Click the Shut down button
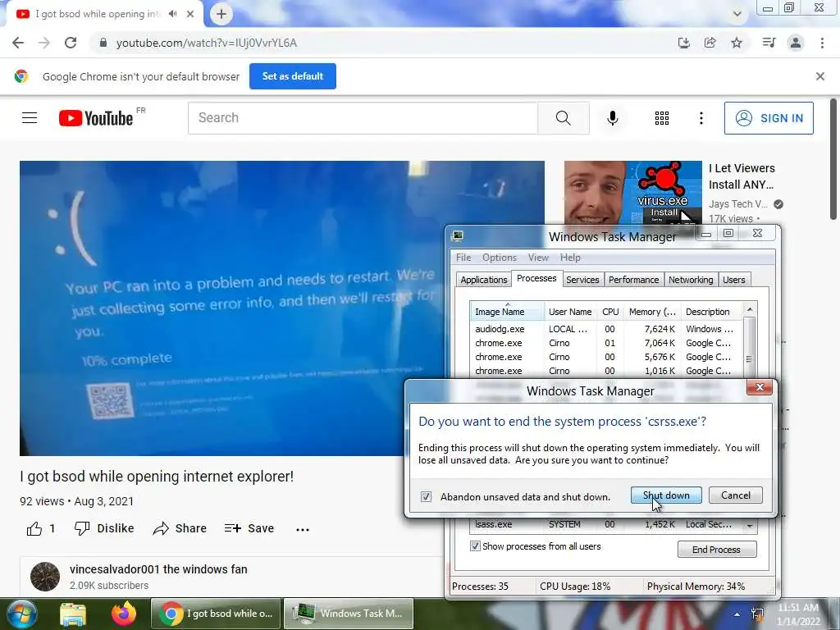 point(666,495)
